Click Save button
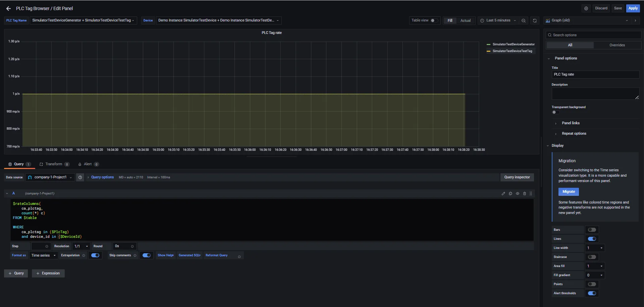644x307 pixels. pos(618,8)
